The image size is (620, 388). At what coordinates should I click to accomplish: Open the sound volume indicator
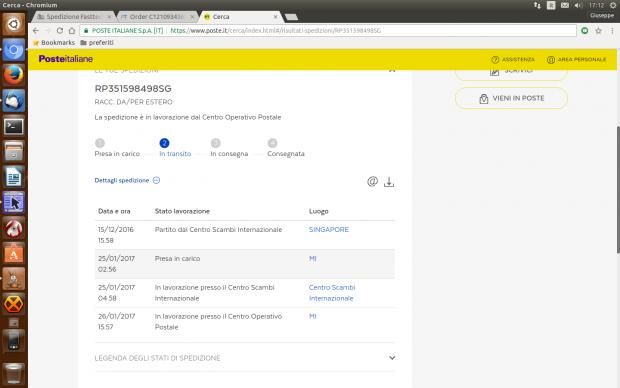point(578,5)
